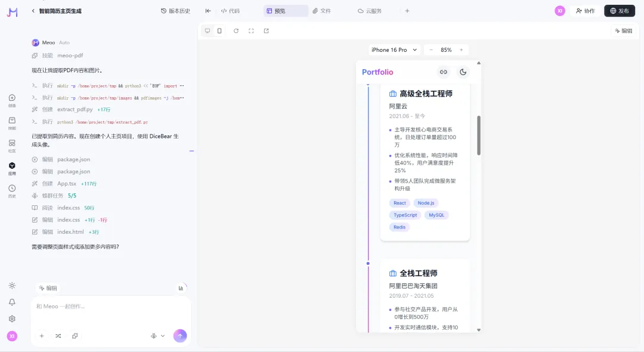Screen dimensions: 644x352
Task: Click the chart icon above the chat input
Action: click(x=181, y=288)
